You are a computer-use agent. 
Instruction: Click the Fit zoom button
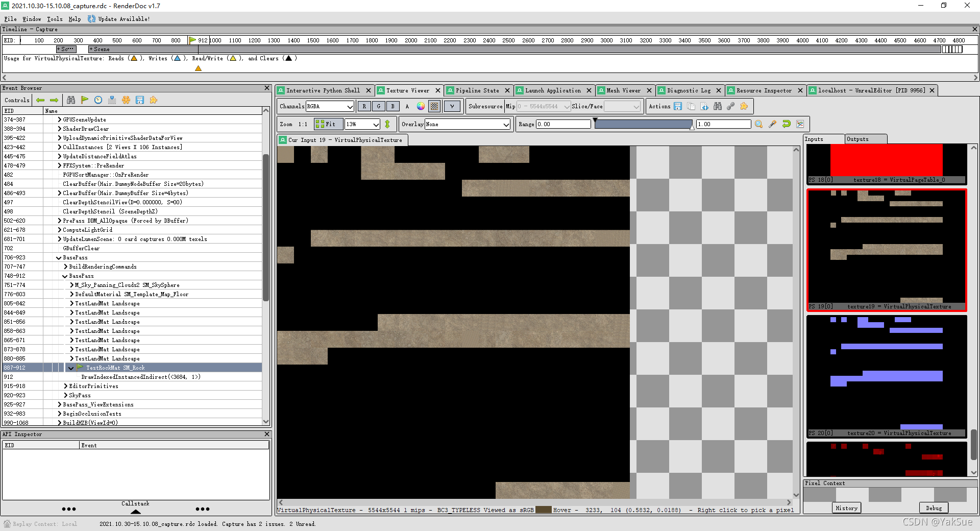pos(328,124)
